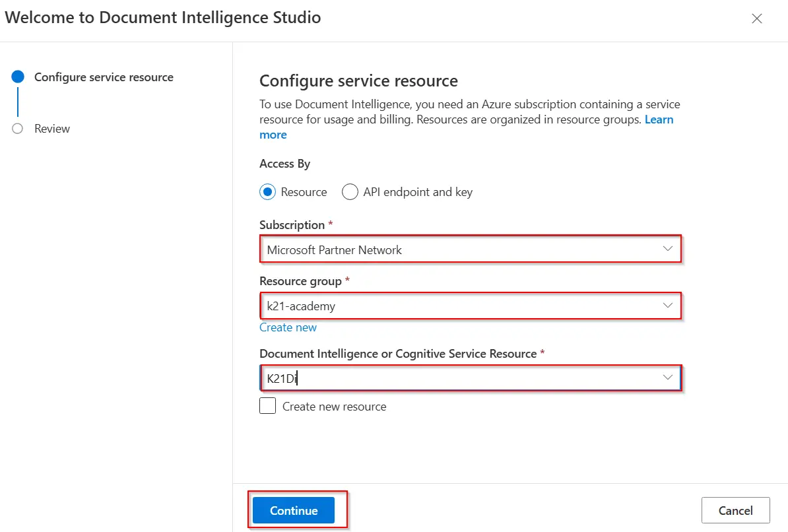Go to Configure service resource step label
The image size is (788, 532).
coord(104,77)
